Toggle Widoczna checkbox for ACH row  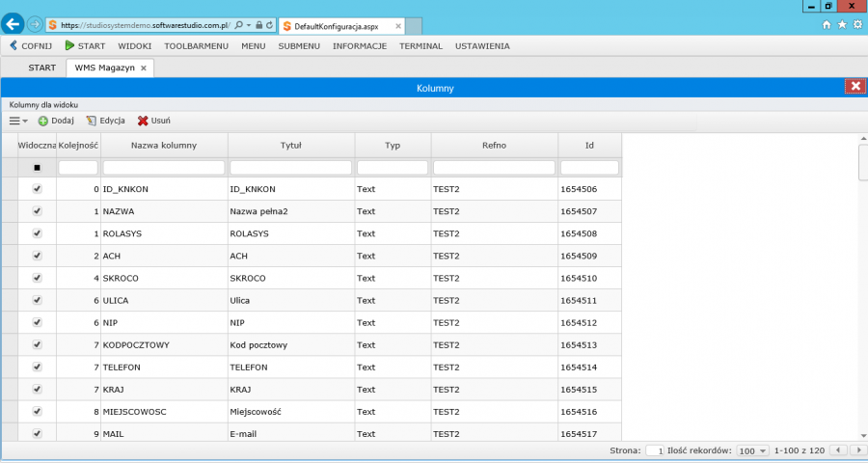(37, 256)
